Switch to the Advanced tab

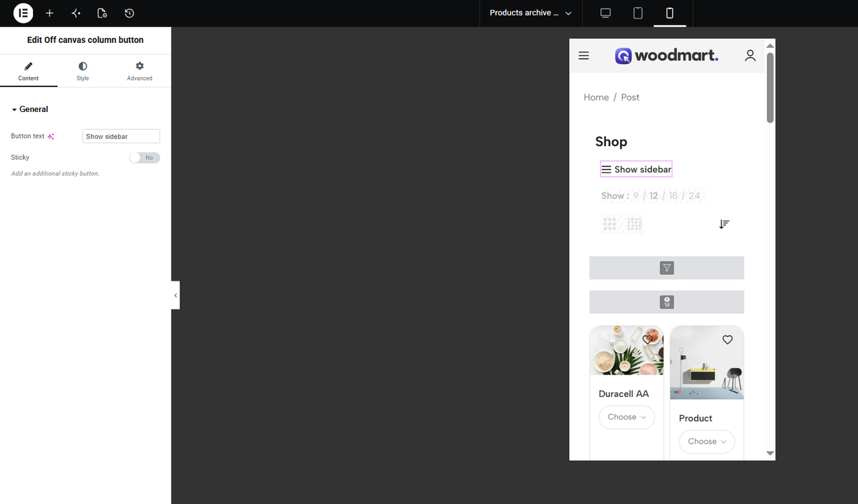(x=139, y=71)
